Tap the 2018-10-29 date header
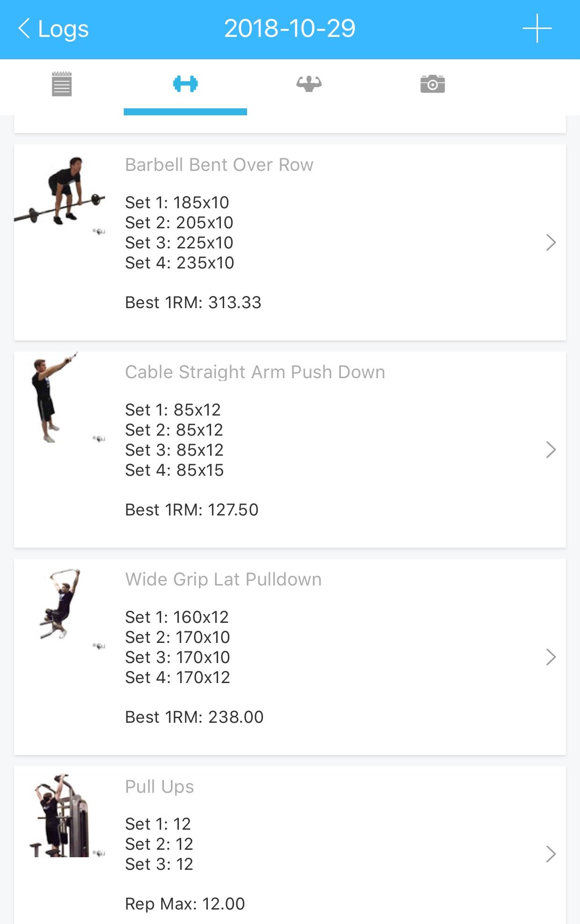This screenshot has width=580, height=924. [290, 28]
